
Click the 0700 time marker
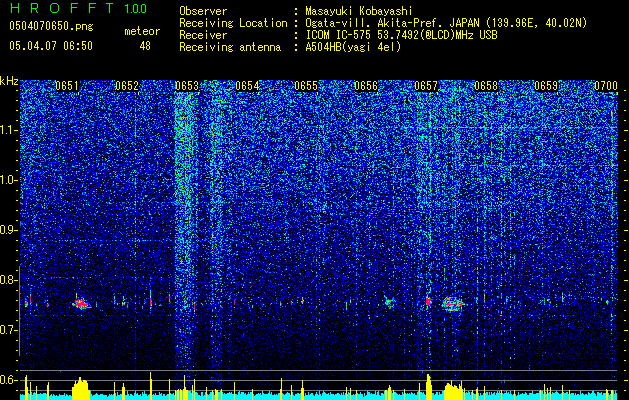point(606,86)
